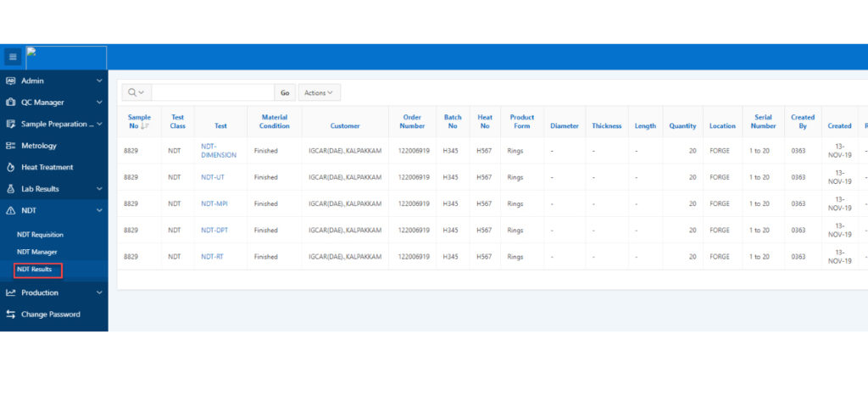
Task: Click the Lab Results flask icon
Action: (x=10, y=189)
